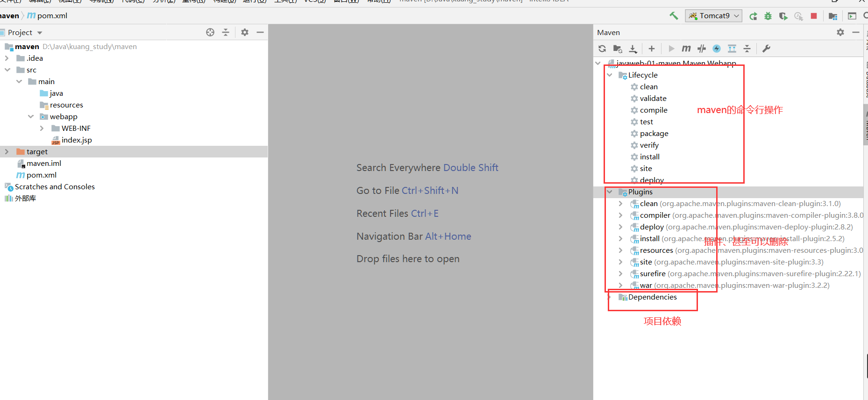This screenshot has width=868, height=400.
Task: Toggle Maven offline mode
Action: [x=702, y=49]
